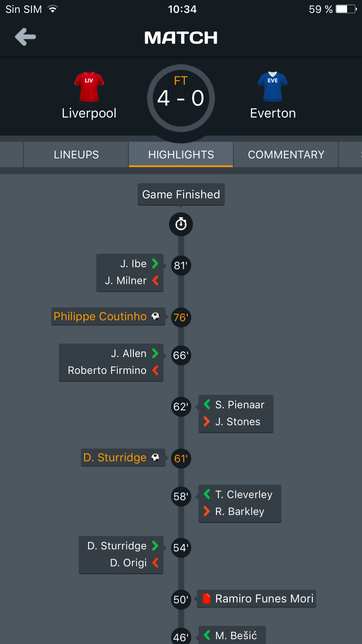362x644 pixels.
Task: Switch to the LINEUPS tab
Action: 76,155
